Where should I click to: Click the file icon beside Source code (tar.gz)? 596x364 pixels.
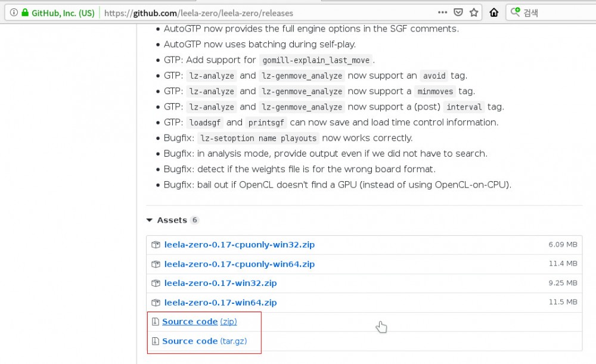click(155, 341)
